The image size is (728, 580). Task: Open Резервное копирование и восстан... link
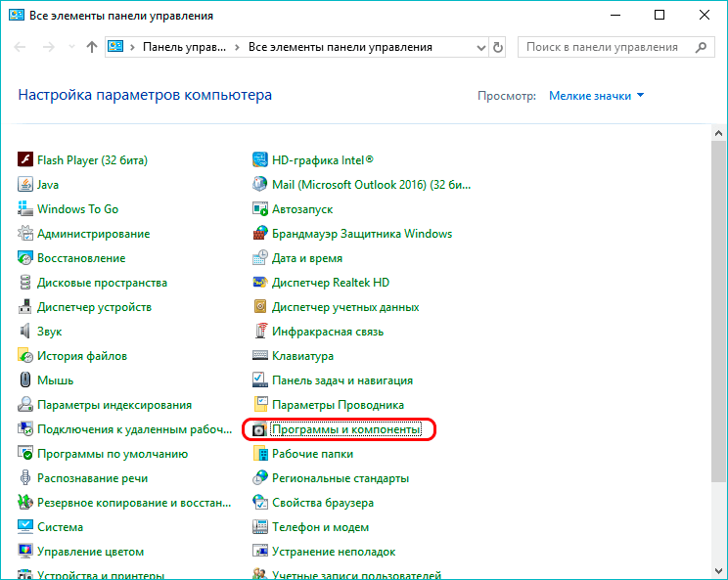click(134, 503)
